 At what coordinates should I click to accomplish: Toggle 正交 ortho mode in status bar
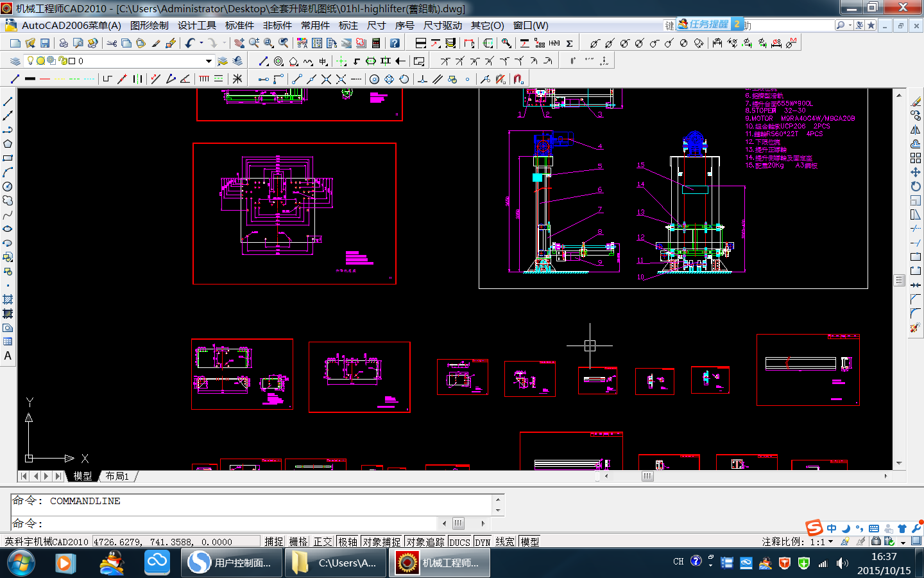tap(323, 542)
